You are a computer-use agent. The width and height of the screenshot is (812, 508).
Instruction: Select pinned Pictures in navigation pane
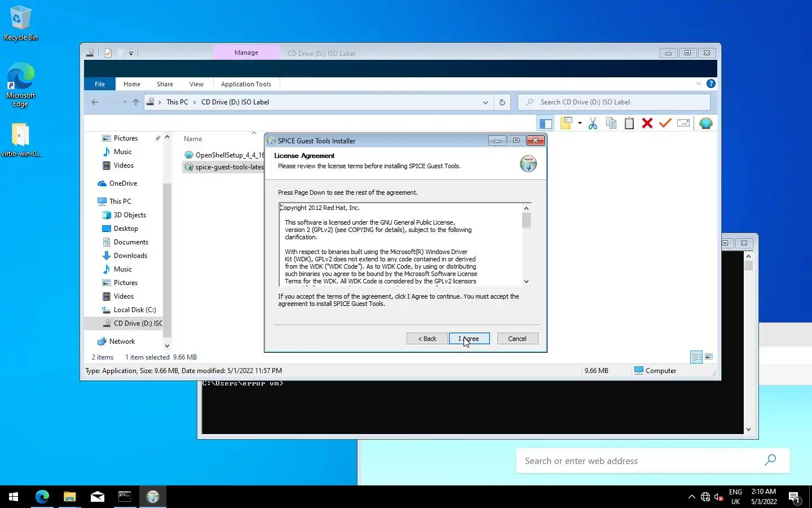pos(126,138)
